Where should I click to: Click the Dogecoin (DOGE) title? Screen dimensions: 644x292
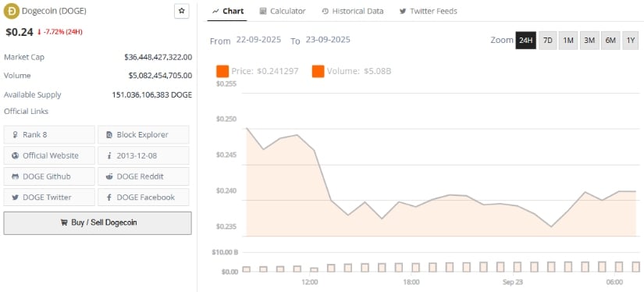tap(54, 11)
